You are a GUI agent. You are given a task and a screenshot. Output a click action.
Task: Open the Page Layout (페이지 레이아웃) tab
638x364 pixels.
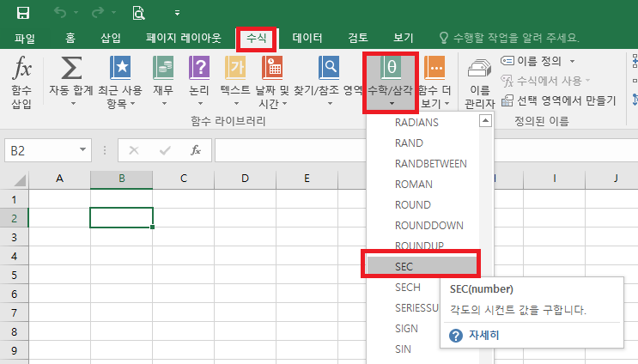click(184, 39)
